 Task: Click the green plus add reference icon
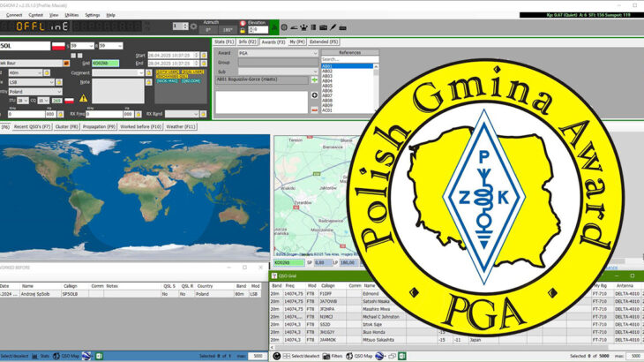[x=315, y=79]
